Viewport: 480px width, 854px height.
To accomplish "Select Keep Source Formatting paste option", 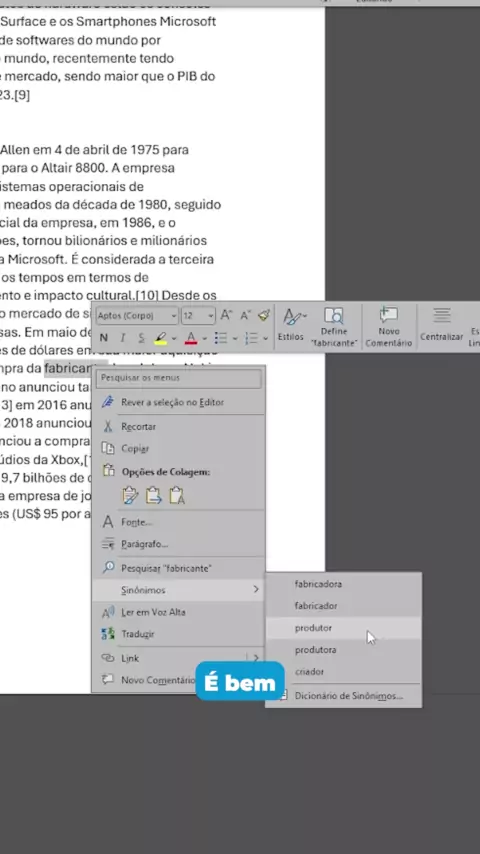I will tap(131, 495).
